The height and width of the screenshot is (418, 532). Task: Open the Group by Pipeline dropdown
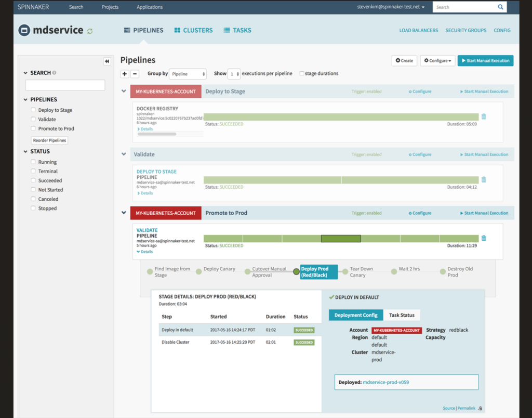click(x=188, y=74)
